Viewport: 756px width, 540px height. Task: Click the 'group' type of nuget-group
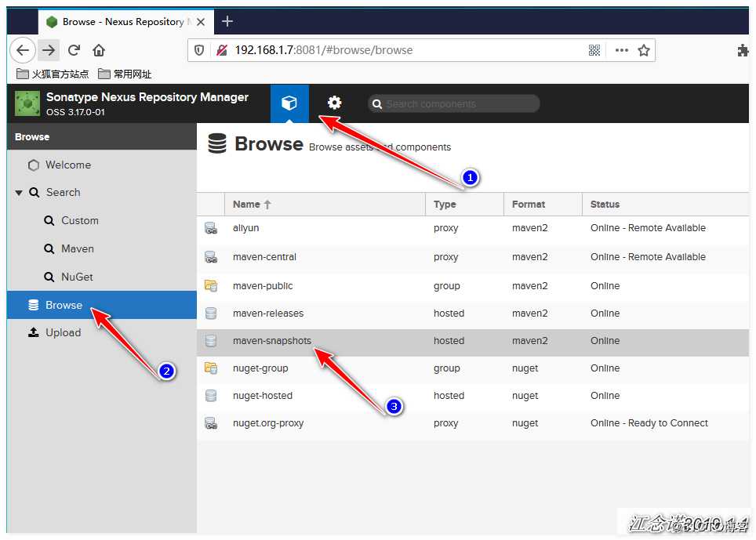[446, 368]
